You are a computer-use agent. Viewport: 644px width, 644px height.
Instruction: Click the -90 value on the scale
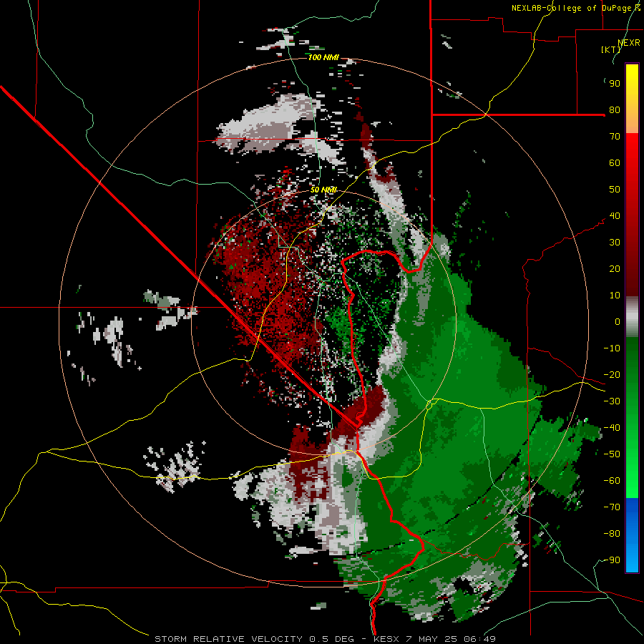612,560
